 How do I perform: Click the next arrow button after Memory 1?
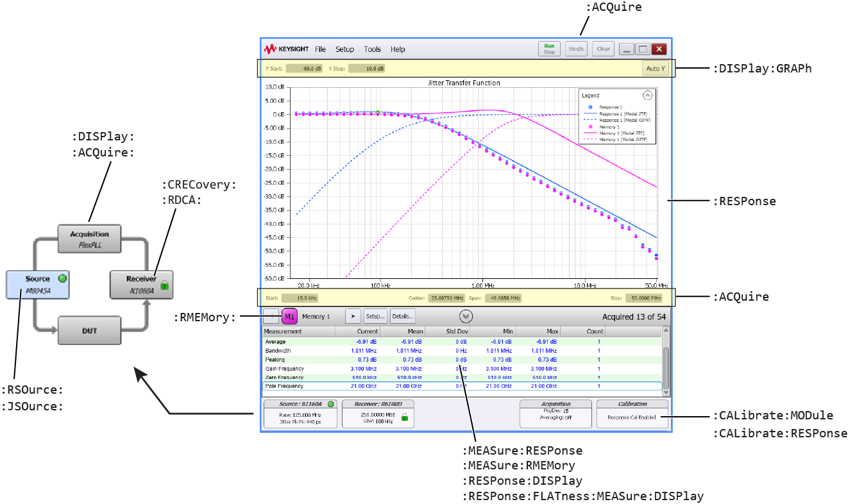point(353,316)
